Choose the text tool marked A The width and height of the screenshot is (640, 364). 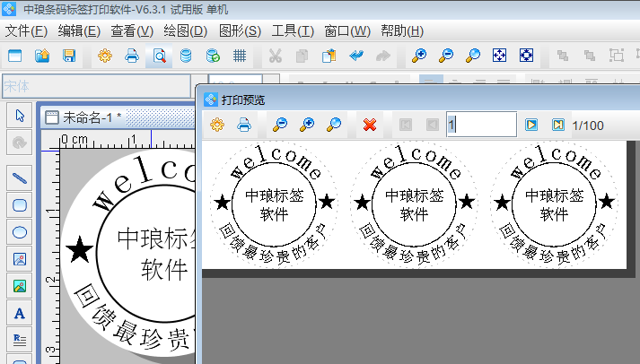[x=20, y=313]
